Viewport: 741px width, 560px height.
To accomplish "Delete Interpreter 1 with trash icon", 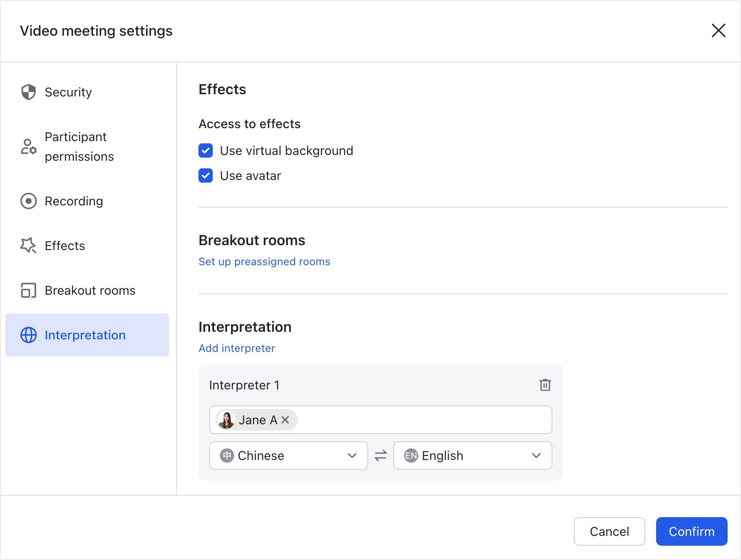I will point(545,385).
